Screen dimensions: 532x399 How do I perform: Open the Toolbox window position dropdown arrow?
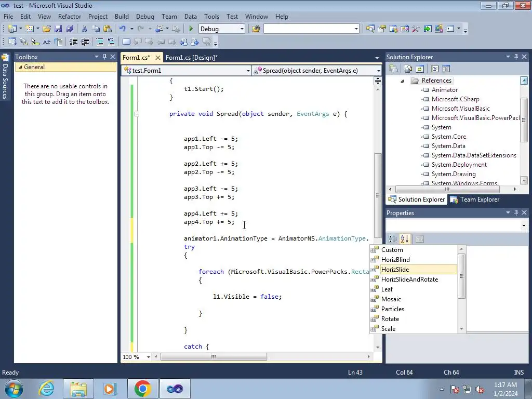click(x=96, y=57)
